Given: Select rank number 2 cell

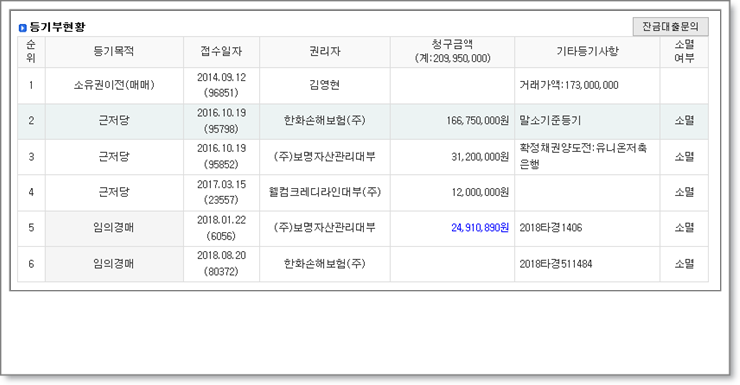Looking at the screenshot, I should pyautogui.click(x=31, y=121).
